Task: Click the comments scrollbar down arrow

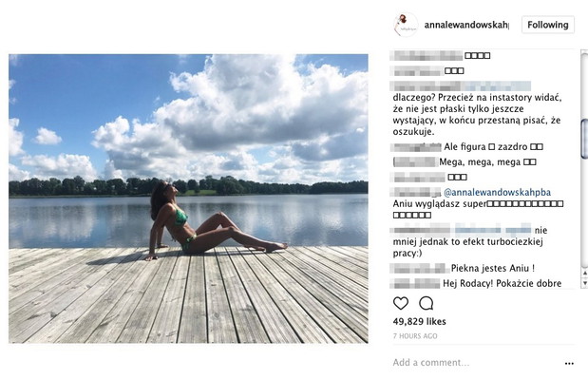Action: pos(584,283)
